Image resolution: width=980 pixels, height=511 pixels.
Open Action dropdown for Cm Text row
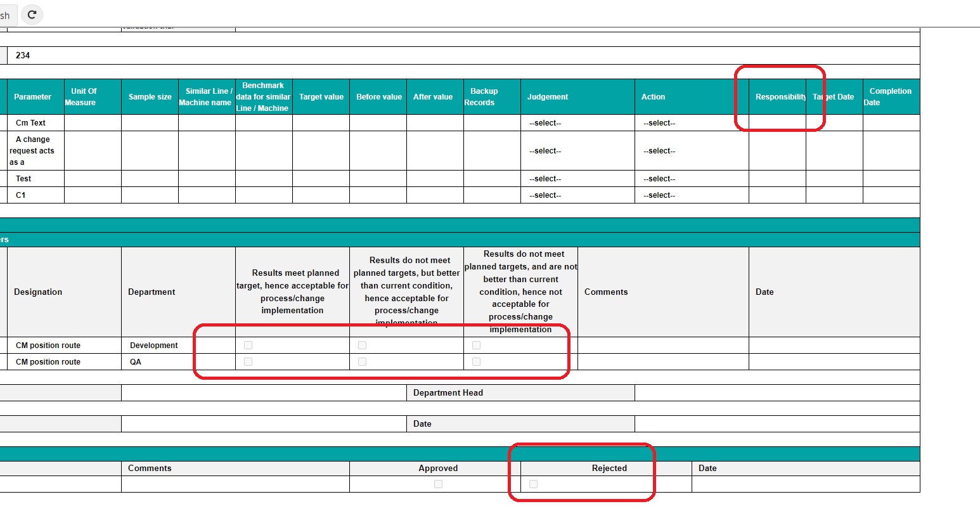[692, 123]
